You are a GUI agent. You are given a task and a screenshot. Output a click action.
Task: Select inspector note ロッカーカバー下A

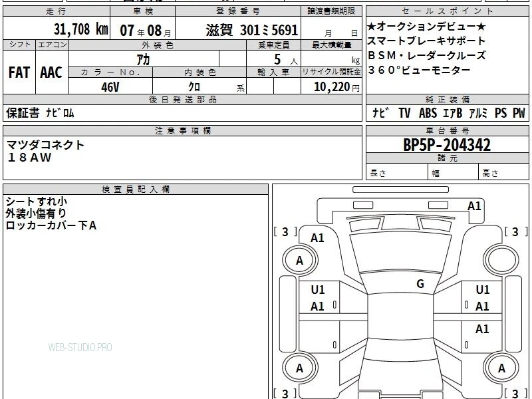click(x=51, y=225)
